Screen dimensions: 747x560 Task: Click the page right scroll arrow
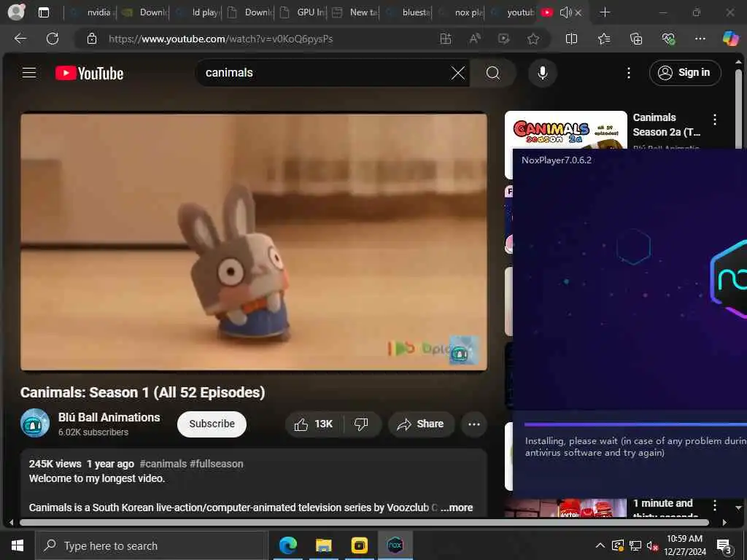pos(724,522)
